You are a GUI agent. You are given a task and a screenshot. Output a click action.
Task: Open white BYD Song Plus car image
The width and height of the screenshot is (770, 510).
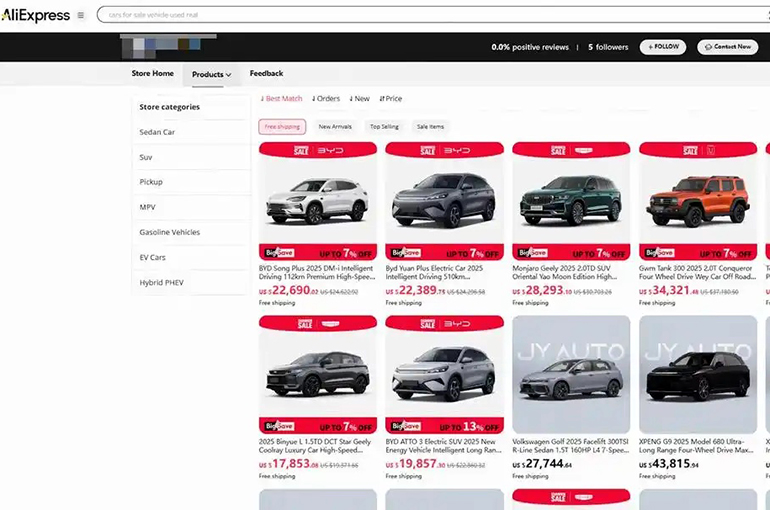tap(318, 200)
